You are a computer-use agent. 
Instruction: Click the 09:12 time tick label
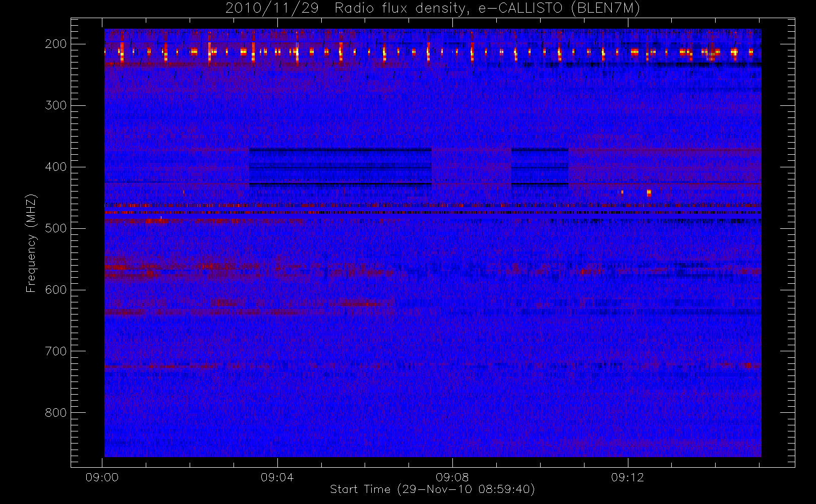(x=628, y=477)
